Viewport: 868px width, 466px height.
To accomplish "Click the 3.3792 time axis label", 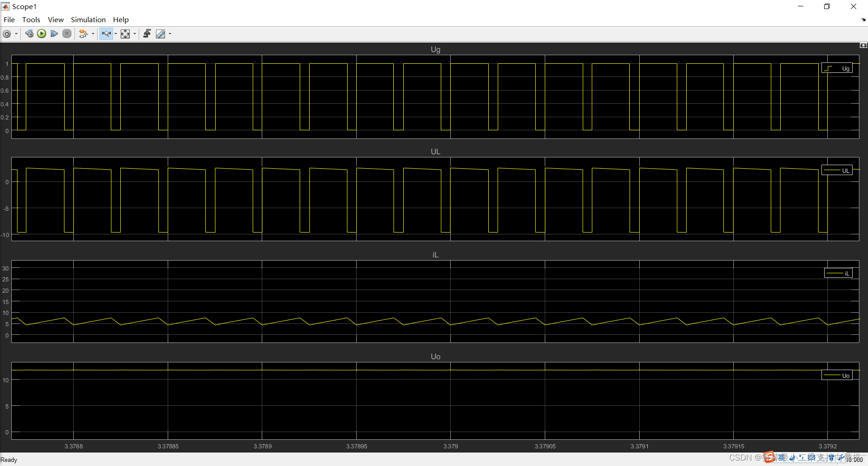I will (x=828, y=446).
